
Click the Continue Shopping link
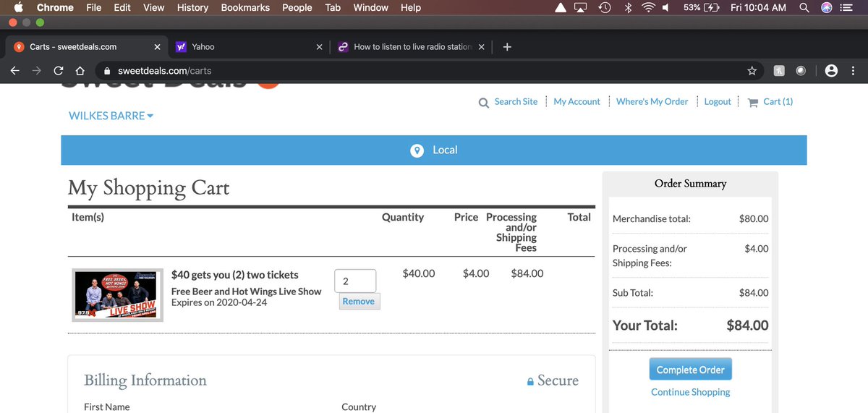691,392
